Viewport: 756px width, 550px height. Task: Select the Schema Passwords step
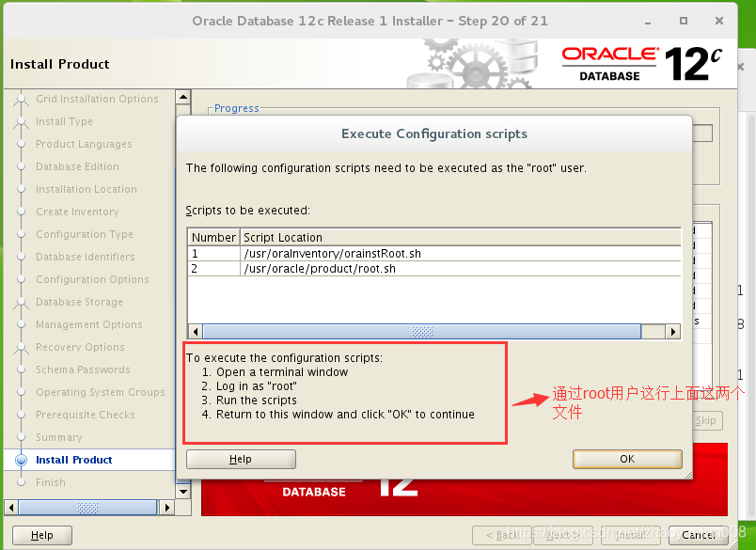pos(83,369)
